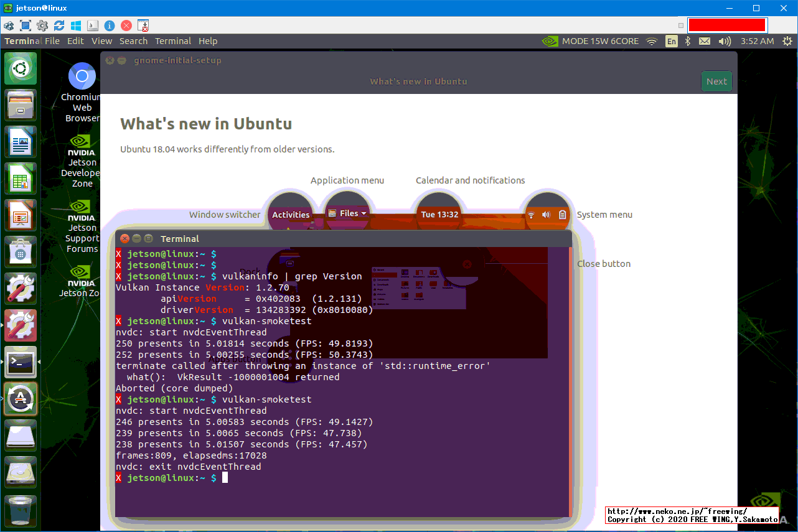Expand the power gear system menu

point(787,41)
